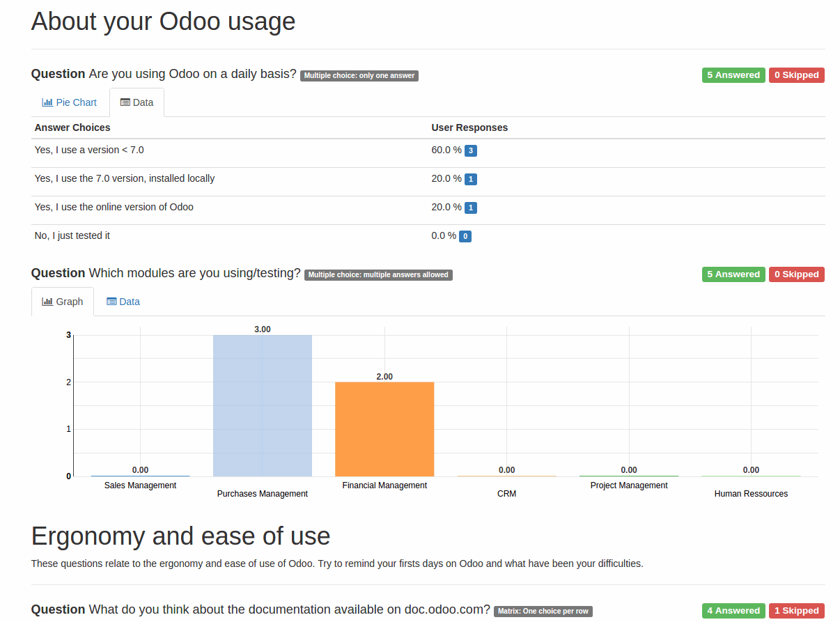
Task: Click the 0 Skipped badge of first question
Action: click(x=797, y=75)
